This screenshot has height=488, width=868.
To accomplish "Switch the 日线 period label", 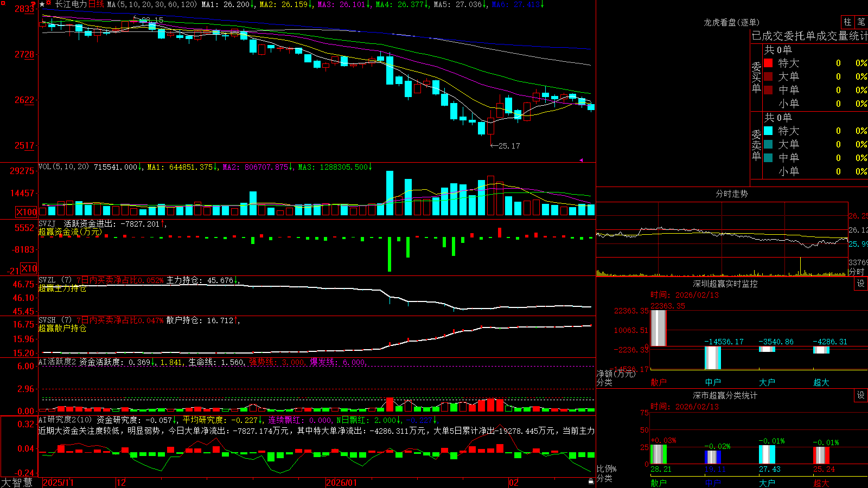I will (96, 4).
